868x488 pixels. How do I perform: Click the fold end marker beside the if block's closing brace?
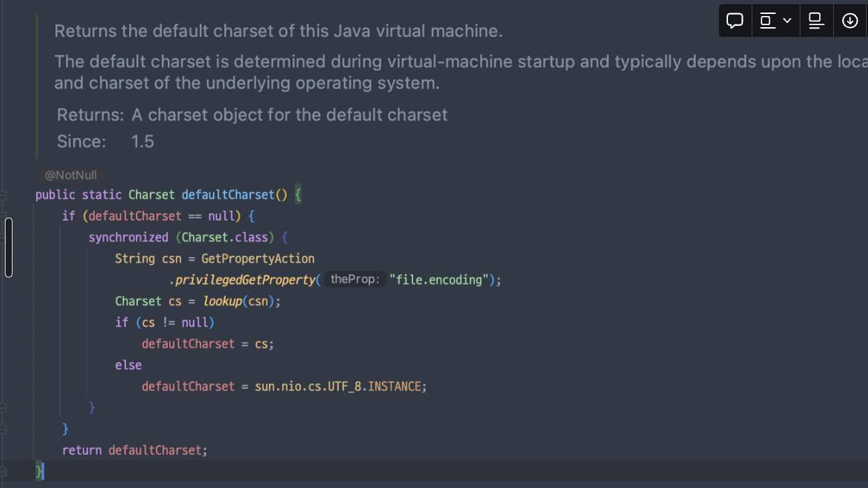tap(3, 429)
